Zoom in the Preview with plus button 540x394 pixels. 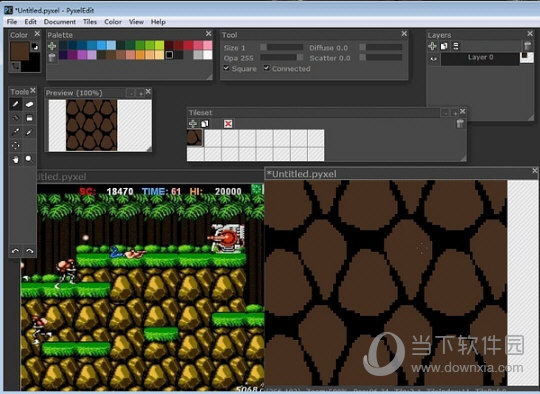pos(141,93)
